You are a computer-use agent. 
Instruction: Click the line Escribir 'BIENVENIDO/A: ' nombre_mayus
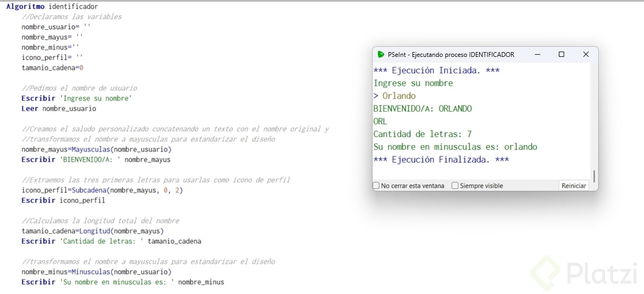(x=96, y=159)
